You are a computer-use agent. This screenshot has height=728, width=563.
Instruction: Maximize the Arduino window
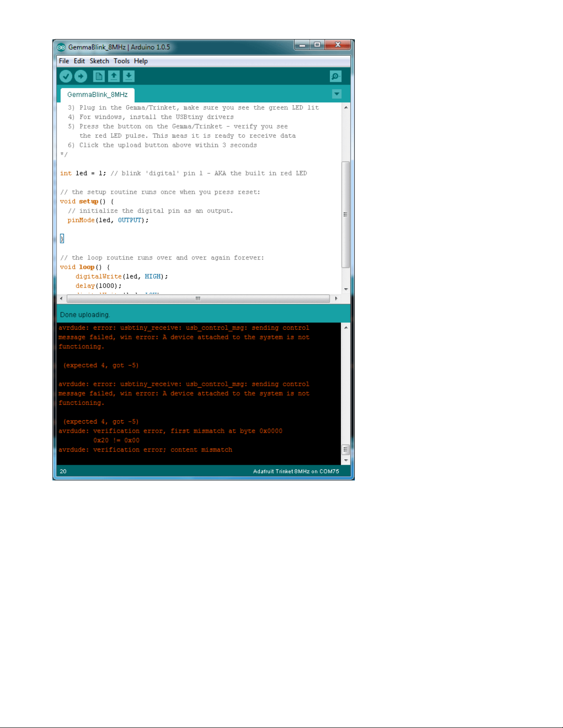(x=317, y=45)
